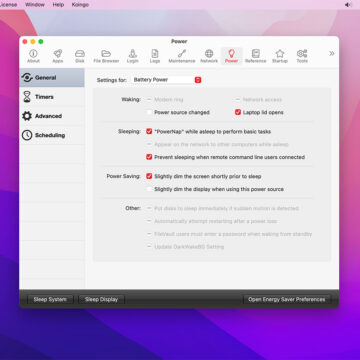Select the Disk toolbar icon

pos(80,56)
